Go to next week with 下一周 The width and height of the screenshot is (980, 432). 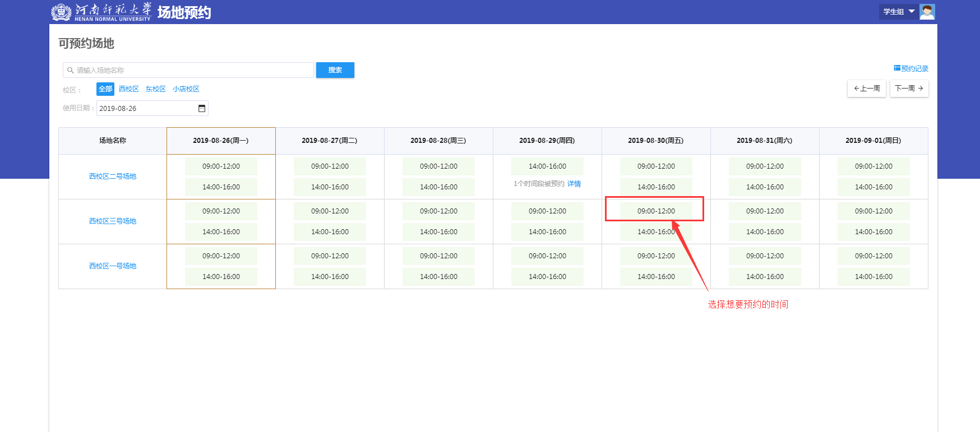(x=908, y=89)
